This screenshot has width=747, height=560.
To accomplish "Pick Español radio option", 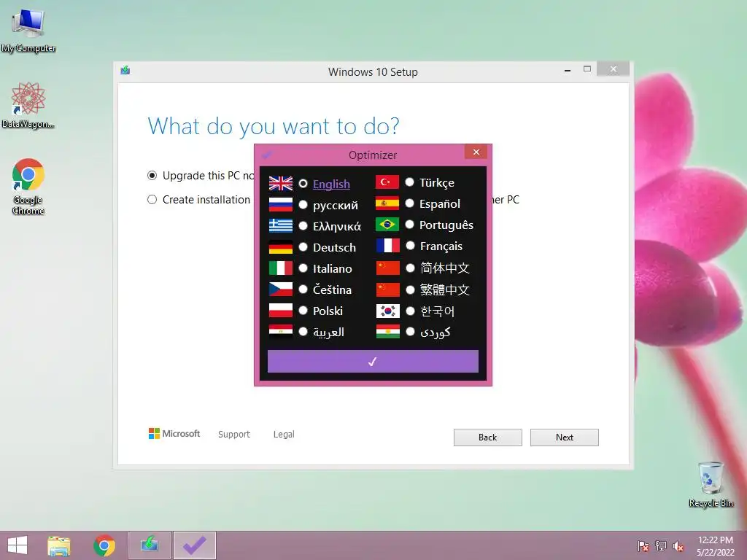I will pyautogui.click(x=410, y=203).
